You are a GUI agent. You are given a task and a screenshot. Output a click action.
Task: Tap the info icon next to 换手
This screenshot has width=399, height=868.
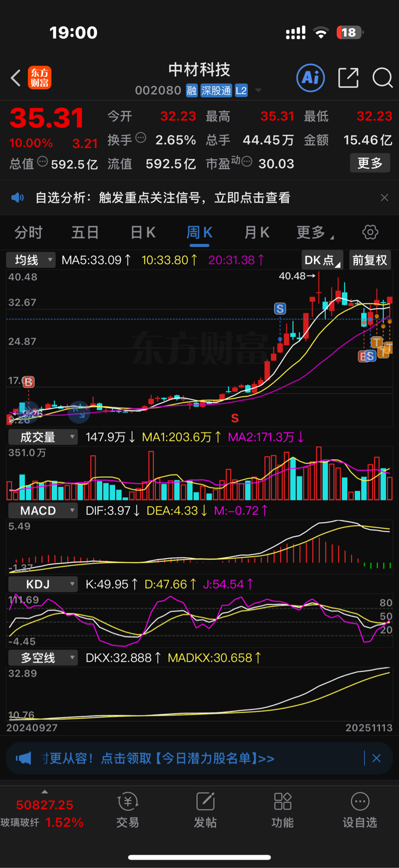pyautogui.click(x=141, y=138)
